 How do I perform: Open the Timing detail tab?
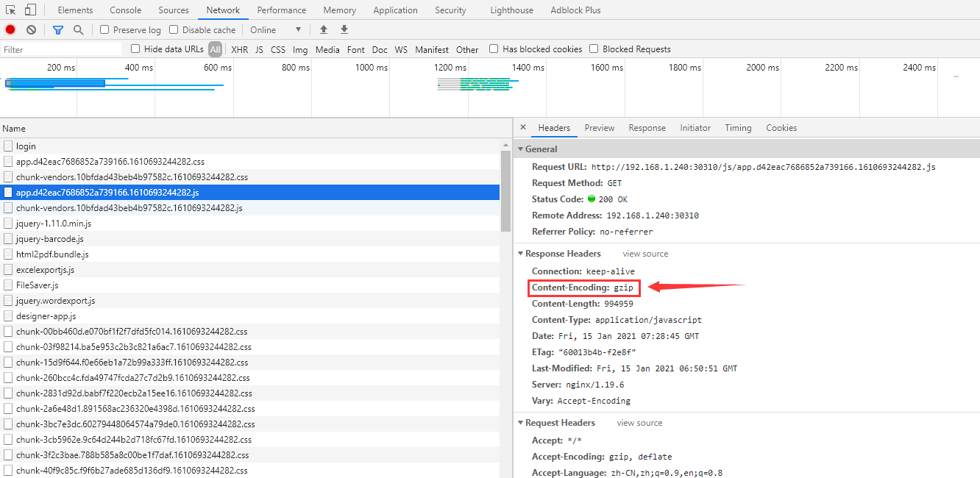738,128
